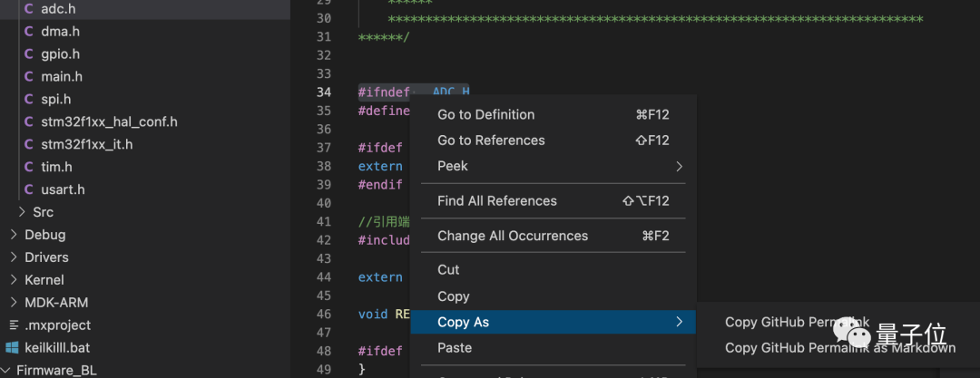This screenshot has width=980, height=378.
Task: Open the adc.h file
Action: [60, 8]
